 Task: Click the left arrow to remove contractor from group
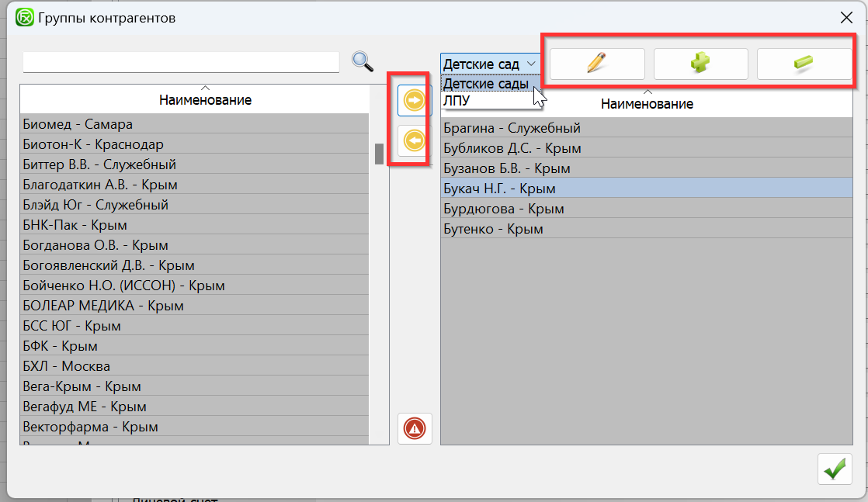414,141
